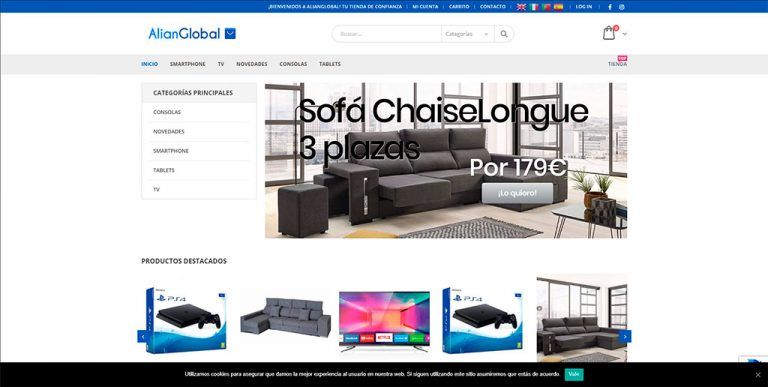Switch language with the Portuguese flag
Viewport: 768px width, 387px height.
[x=546, y=7]
